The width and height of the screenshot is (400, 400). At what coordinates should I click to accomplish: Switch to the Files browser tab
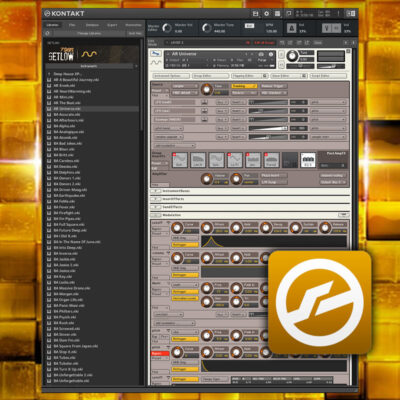72,25
